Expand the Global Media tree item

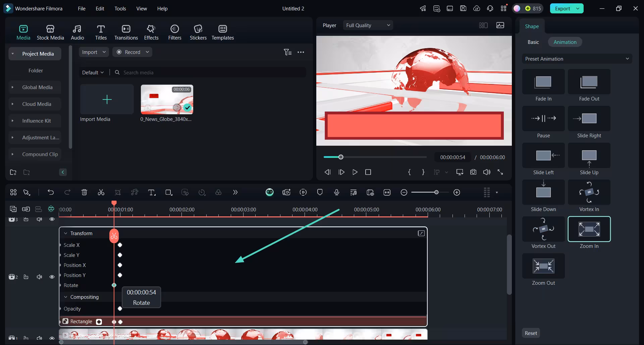13,87
